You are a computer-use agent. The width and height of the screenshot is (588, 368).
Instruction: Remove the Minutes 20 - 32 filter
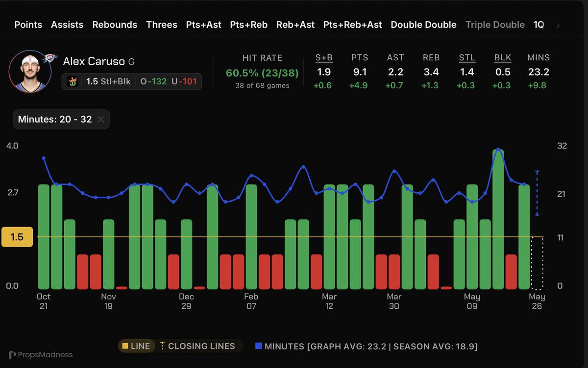tap(100, 119)
